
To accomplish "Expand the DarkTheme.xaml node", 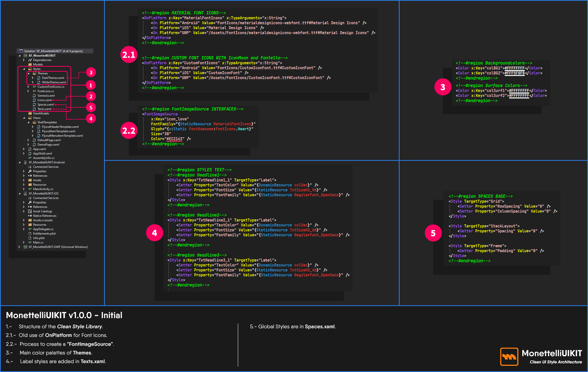I will click(33, 78).
